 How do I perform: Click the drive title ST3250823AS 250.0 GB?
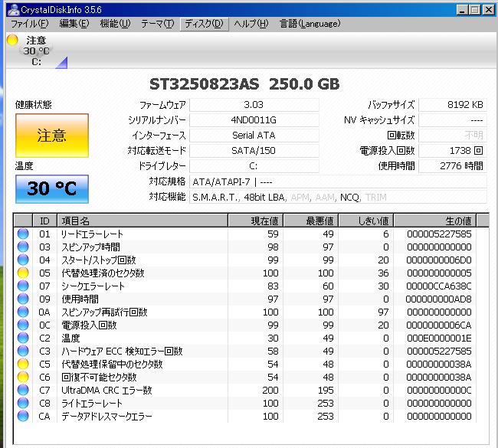coord(244,84)
